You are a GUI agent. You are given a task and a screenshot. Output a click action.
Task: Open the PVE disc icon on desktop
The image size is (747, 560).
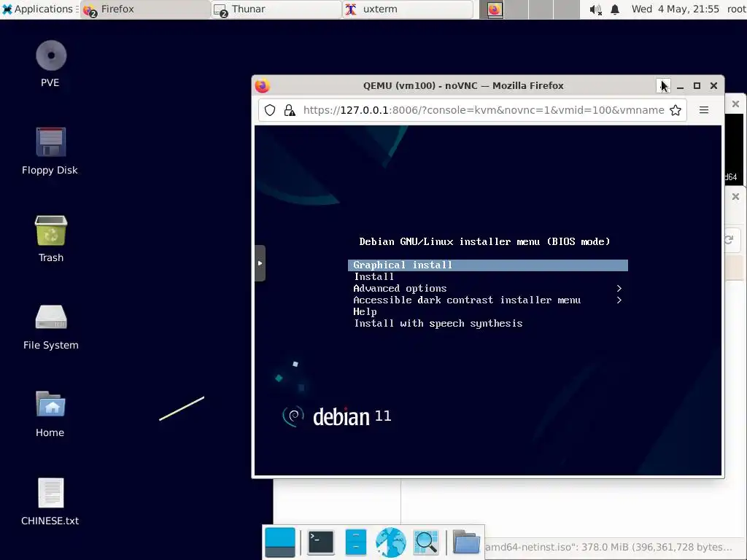pos(50,55)
